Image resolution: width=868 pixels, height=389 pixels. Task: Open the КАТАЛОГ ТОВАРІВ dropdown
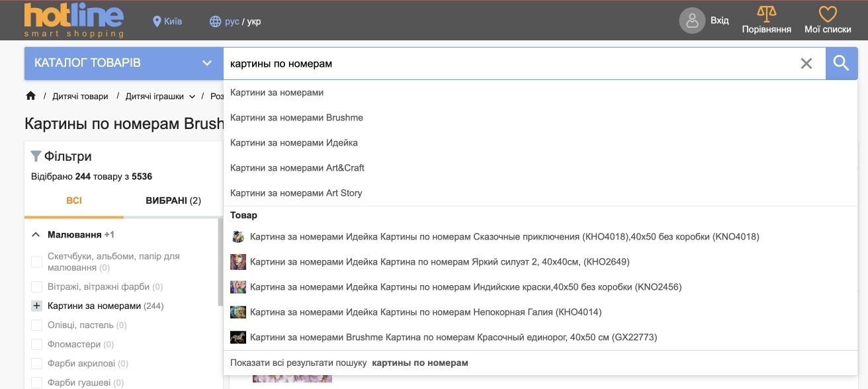124,64
